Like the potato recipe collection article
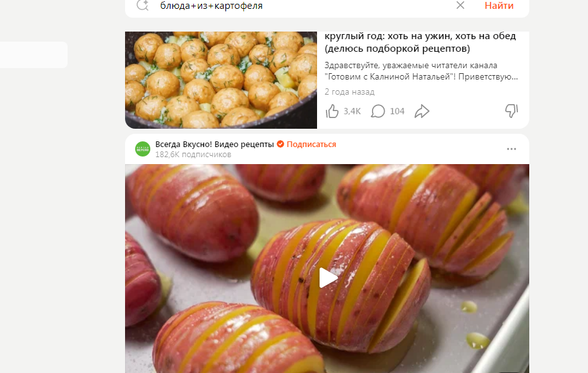The height and width of the screenshot is (373, 588). (x=332, y=111)
